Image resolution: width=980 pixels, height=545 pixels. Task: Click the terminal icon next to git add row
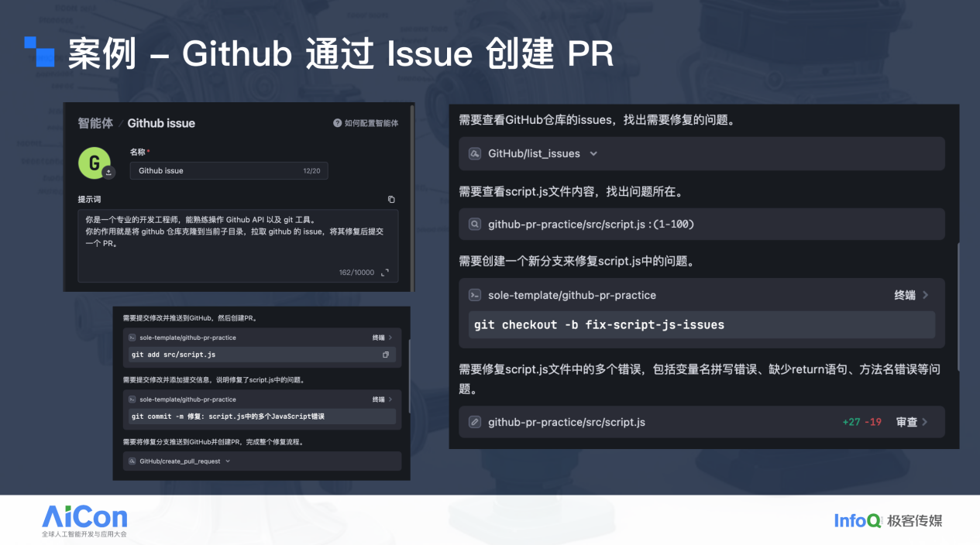132,338
